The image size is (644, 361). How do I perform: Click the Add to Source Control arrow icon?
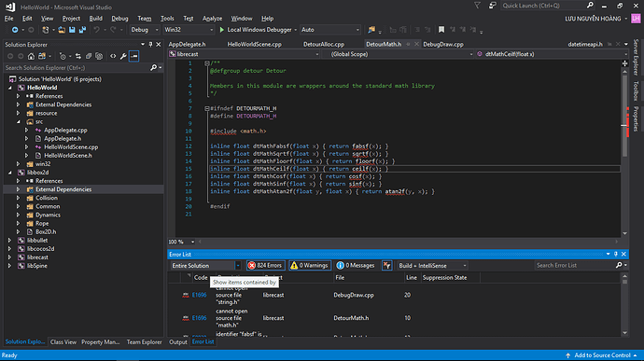[568, 355]
